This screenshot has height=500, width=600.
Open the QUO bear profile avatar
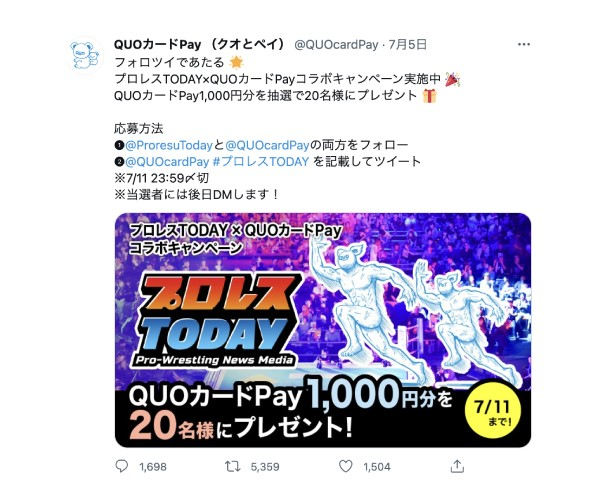[x=85, y=55]
